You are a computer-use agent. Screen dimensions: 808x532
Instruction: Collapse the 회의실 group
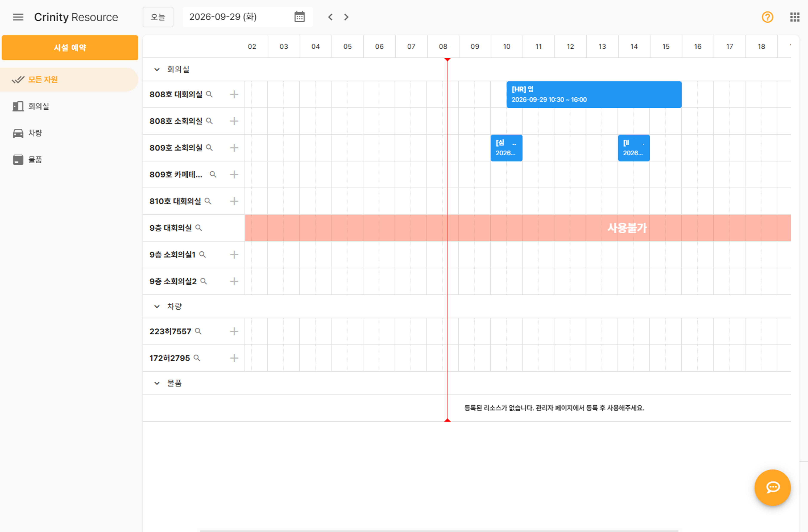[x=157, y=70]
